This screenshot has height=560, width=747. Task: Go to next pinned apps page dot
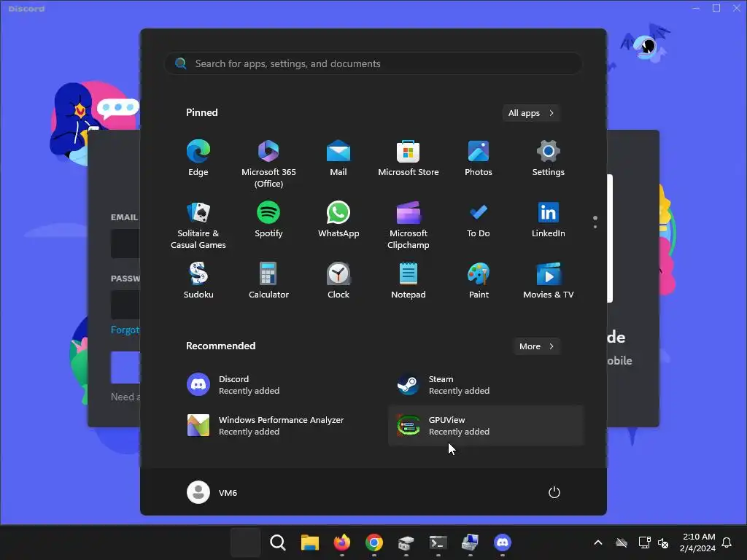[x=595, y=227]
